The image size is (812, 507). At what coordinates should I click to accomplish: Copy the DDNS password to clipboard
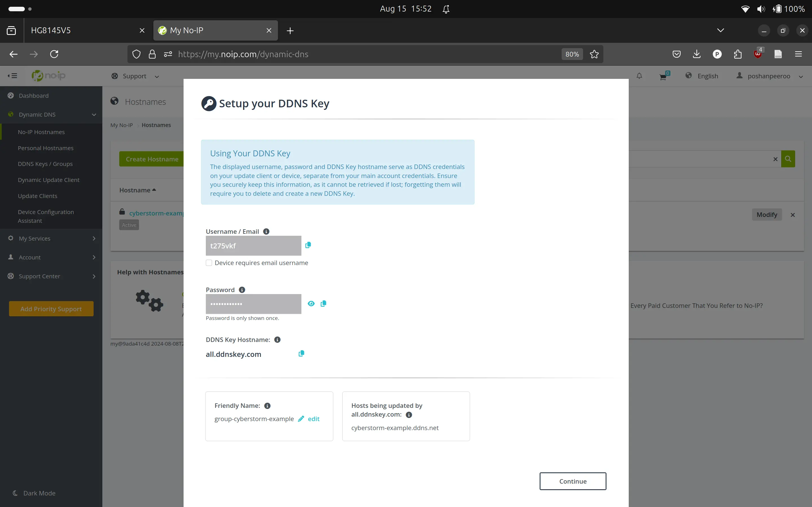click(x=323, y=303)
